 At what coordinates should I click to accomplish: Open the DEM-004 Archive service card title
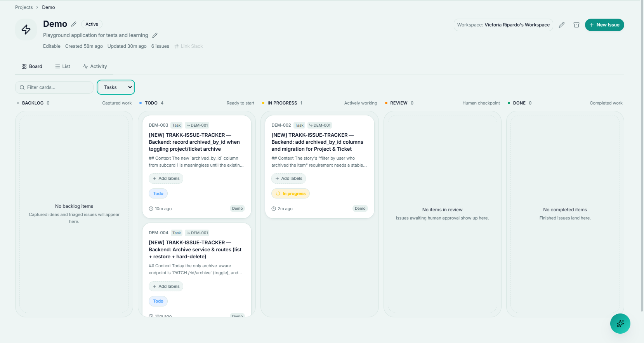tap(195, 249)
